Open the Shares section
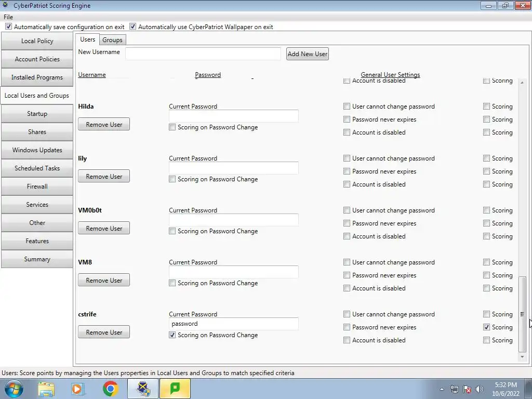This screenshot has width=532, height=399. pos(37,132)
